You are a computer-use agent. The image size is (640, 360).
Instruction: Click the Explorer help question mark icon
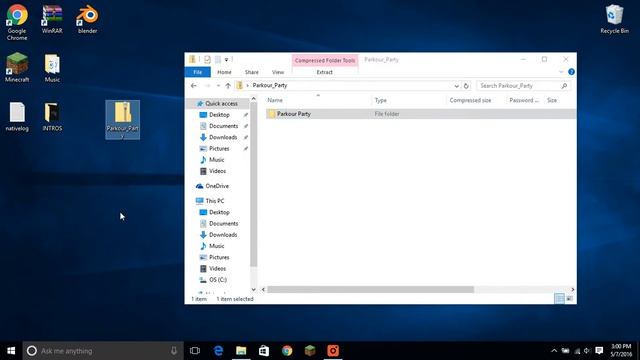(x=571, y=72)
